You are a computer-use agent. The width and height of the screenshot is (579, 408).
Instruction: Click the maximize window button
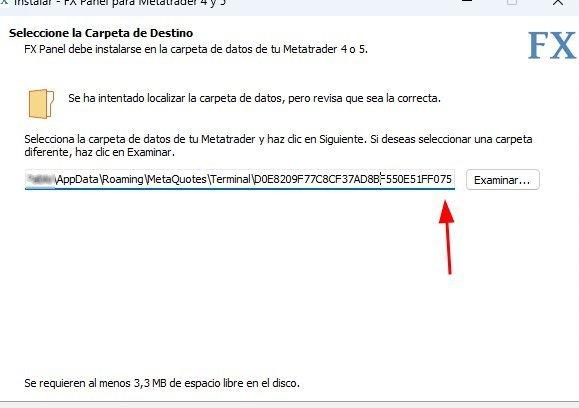512,2
